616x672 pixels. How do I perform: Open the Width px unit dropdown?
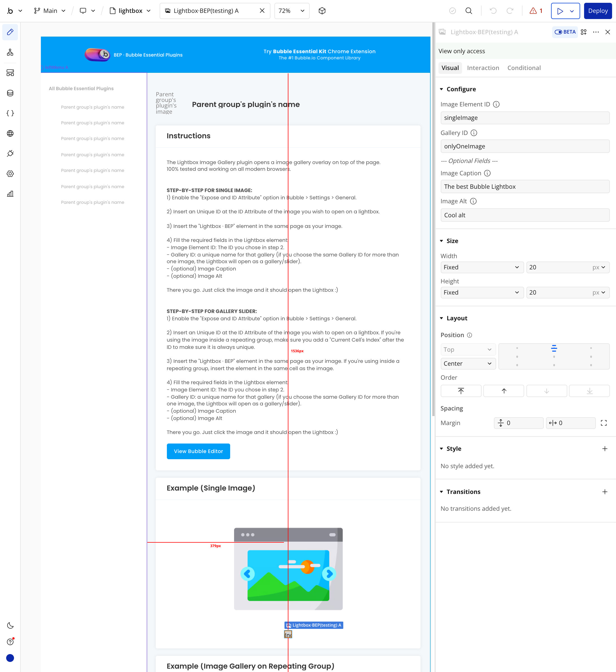coord(599,267)
